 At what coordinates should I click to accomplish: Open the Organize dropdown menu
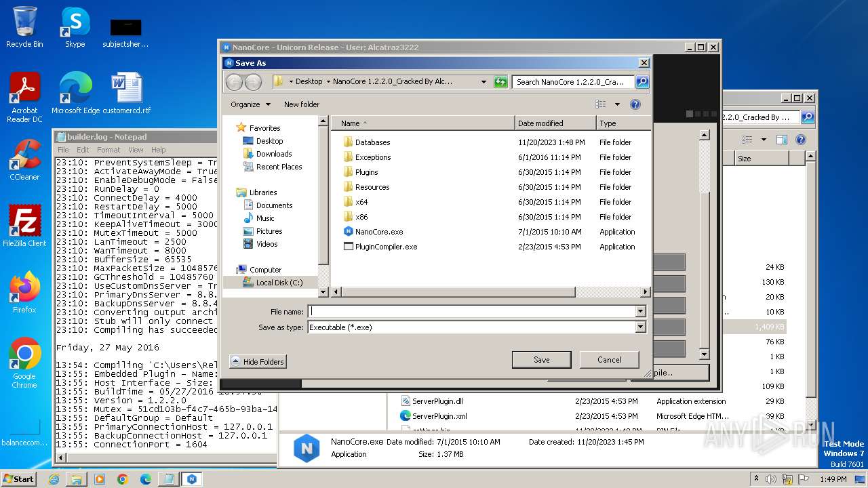click(250, 104)
